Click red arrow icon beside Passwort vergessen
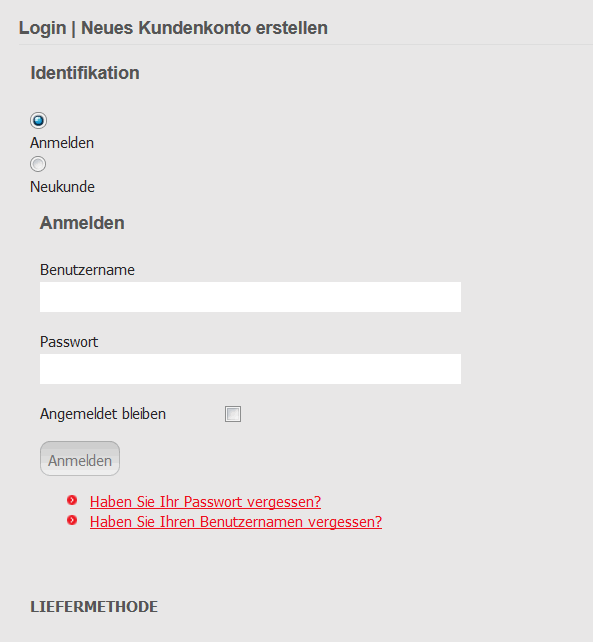593x642 pixels. (72, 500)
